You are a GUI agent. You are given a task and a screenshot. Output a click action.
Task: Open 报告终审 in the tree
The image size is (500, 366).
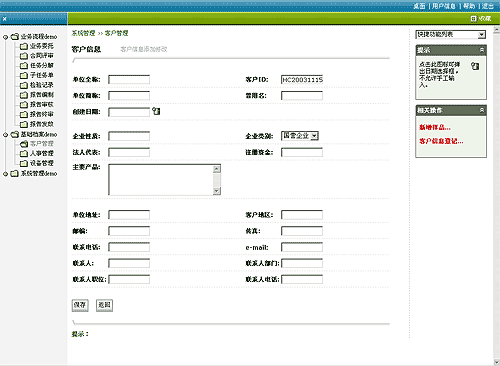(x=42, y=114)
